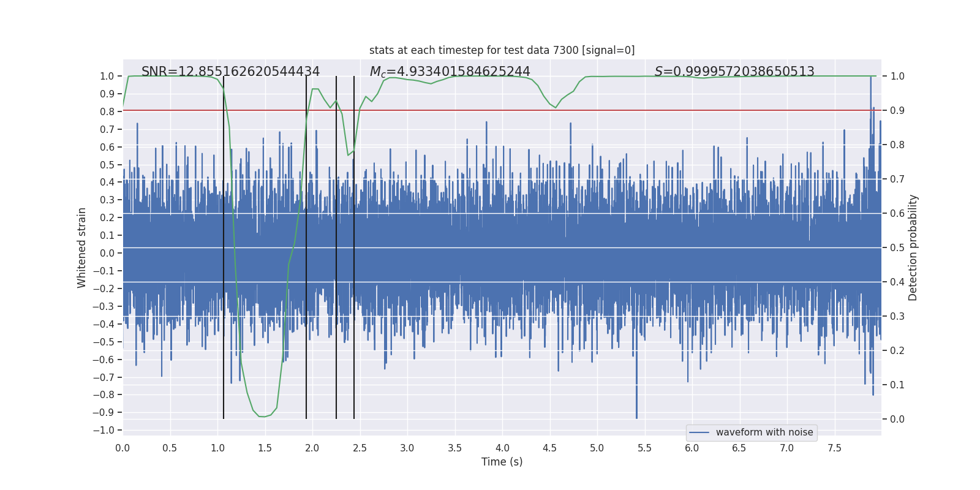The width and height of the screenshot is (980, 490).
Task: Click the Mc=4.933401584625244 chirp mass annotation
Action: [x=450, y=72]
